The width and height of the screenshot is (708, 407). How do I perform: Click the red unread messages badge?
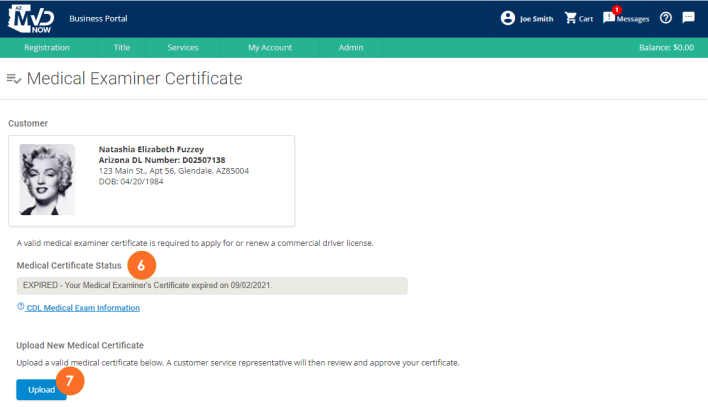tap(617, 10)
